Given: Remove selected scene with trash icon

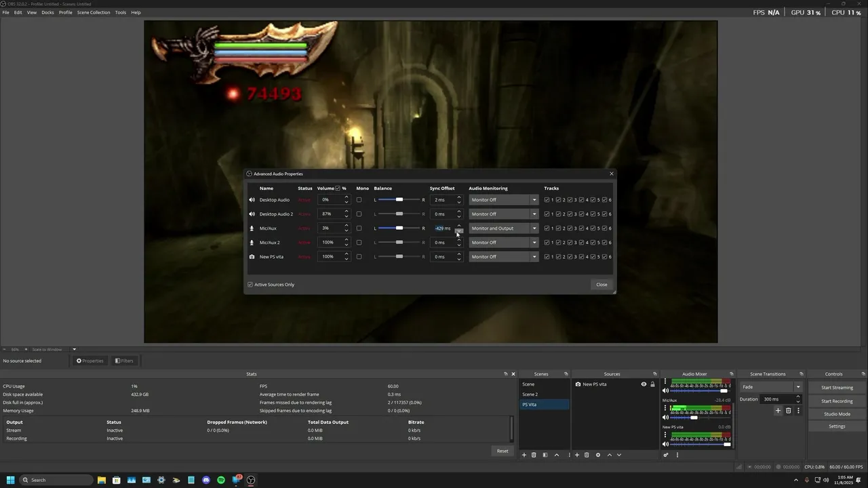Looking at the screenshot, I should click(x=534, y=455).
